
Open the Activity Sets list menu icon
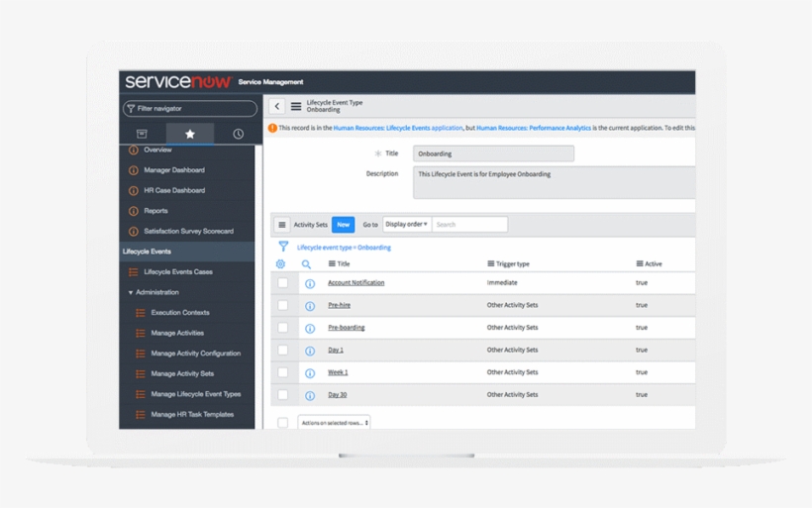281,225
